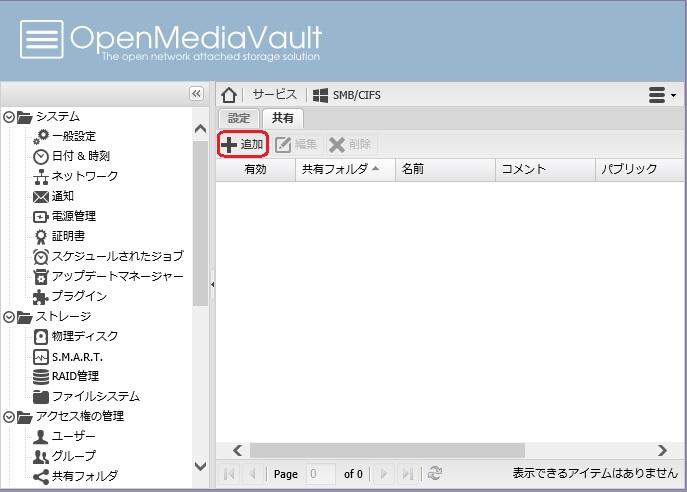
Task: Go to first page in pager
Action: 229,474
